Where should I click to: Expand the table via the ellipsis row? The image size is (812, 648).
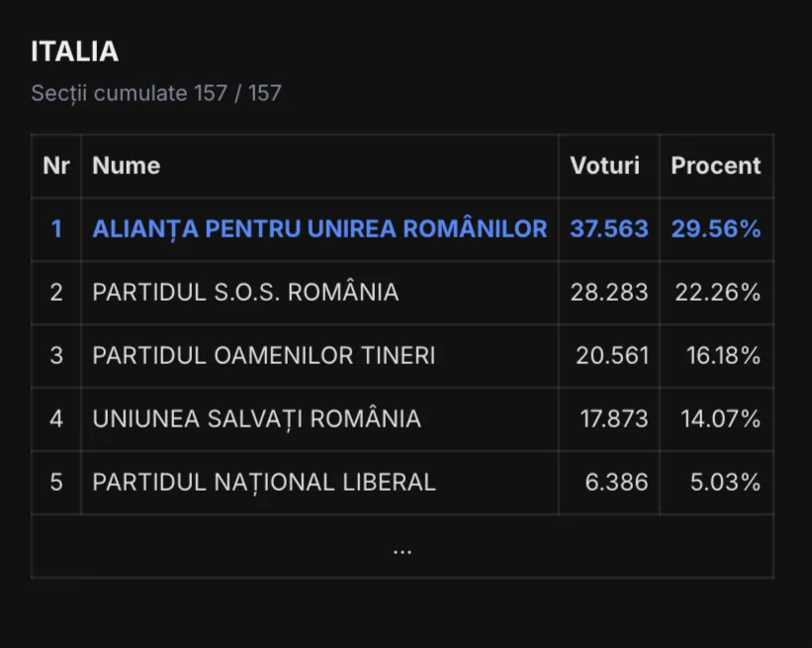(x=402, y=547)
